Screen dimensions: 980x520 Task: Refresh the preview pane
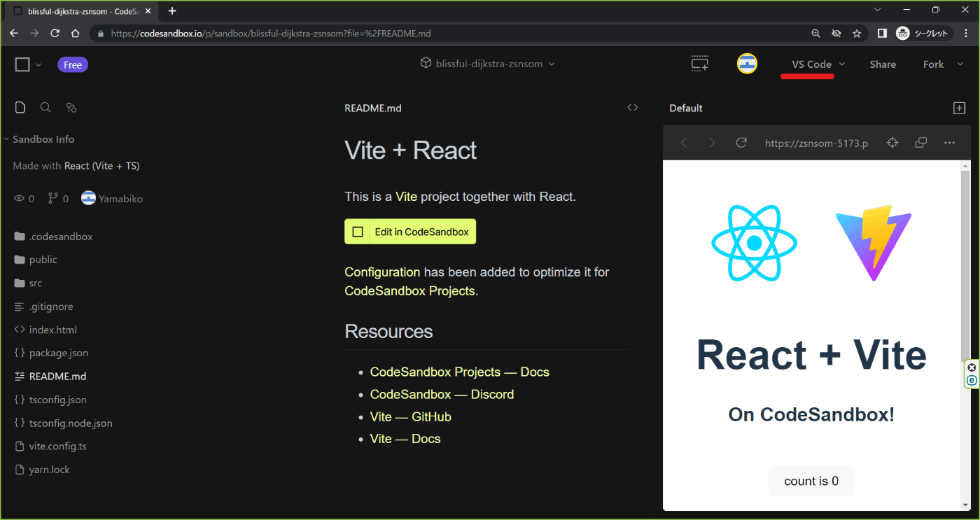741,143
